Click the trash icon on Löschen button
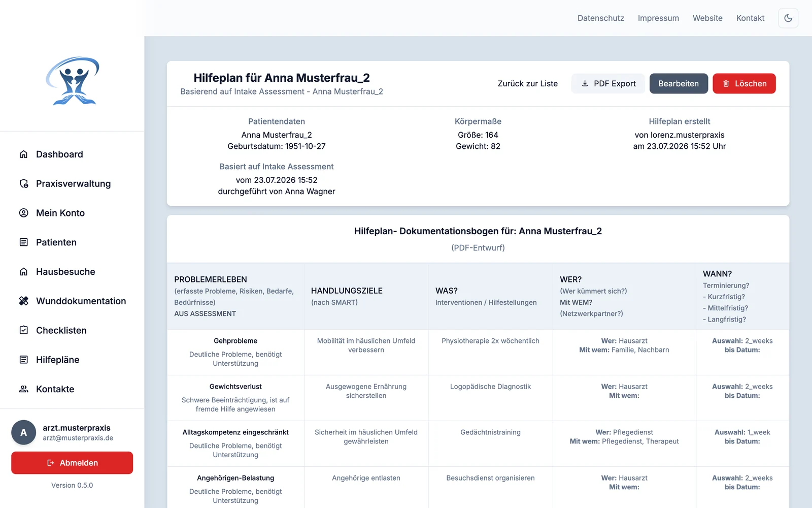Image resolution: width=812 pixels, height=508 pixels. (x=726, y=83)
